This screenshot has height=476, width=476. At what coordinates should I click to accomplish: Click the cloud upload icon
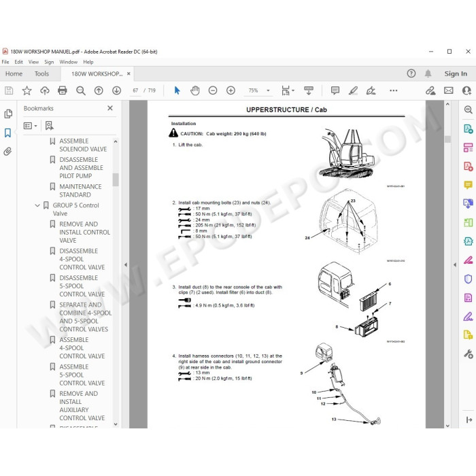pyautogui.click(x=45, y=90)
